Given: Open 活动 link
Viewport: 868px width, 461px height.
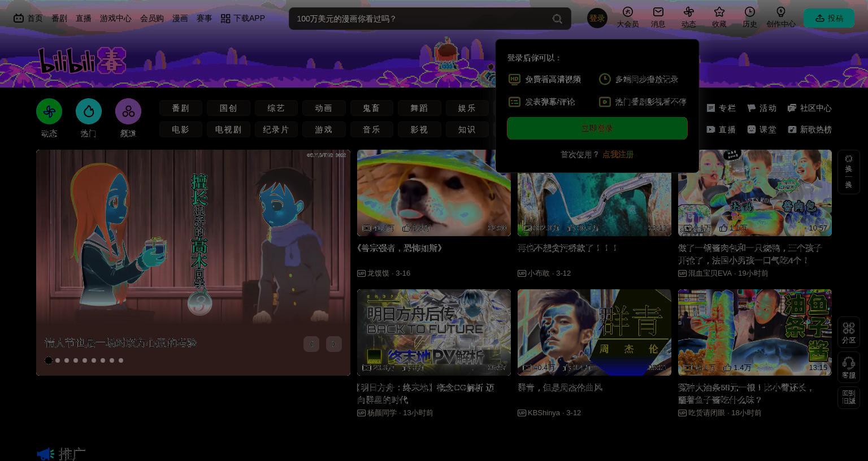Looking at the screenshot, I should (x=762, y=108).
